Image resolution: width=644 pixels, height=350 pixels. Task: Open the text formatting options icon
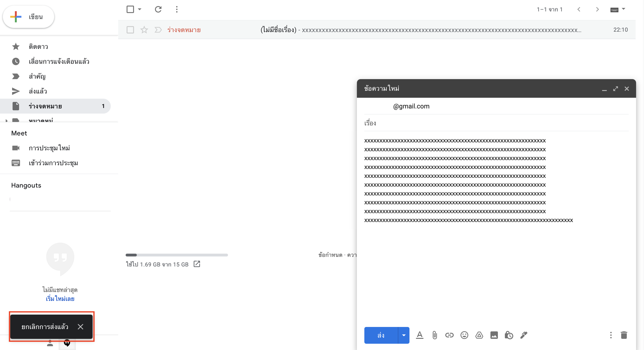(x=419, y=335)
